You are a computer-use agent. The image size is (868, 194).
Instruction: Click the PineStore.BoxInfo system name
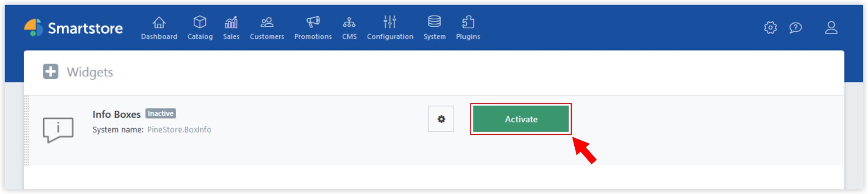pyautogui.click(x=179, y=130)
